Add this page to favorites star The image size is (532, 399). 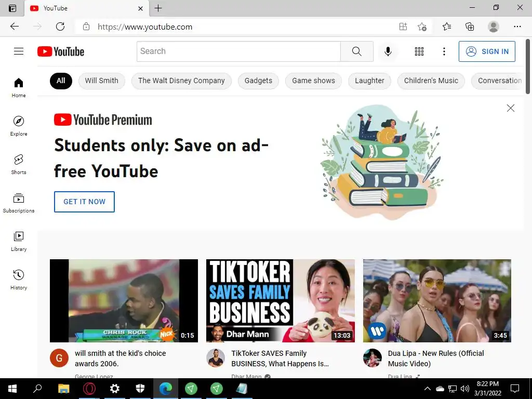click(x=422, y=26)
